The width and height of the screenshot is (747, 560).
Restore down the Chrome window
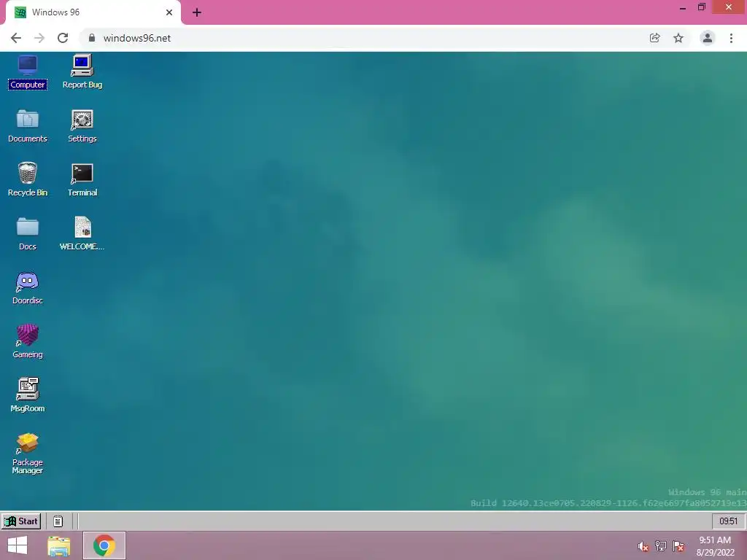pos(702,7)
